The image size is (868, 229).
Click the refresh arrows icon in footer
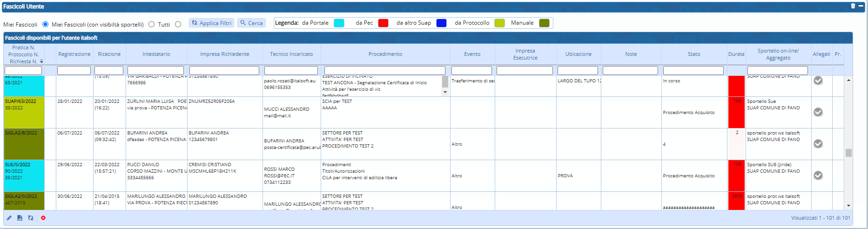pos(31,218)
